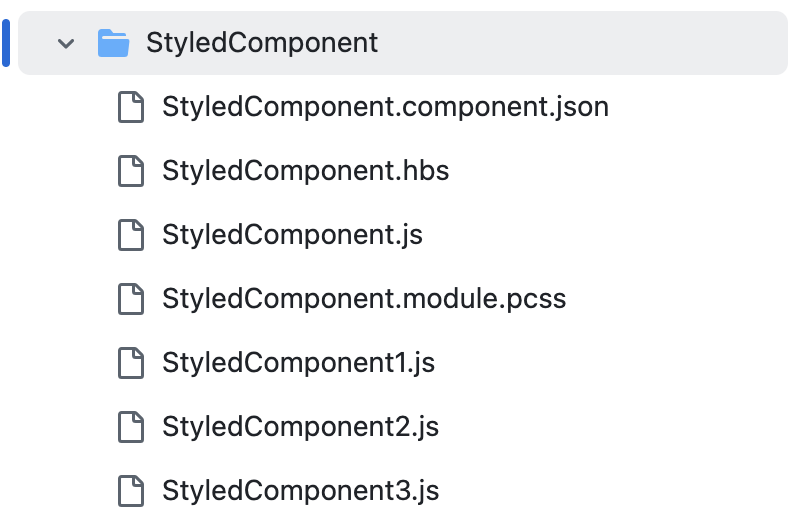Click file icon beside StyledComponent.module.pcss
Viewport: 806px width, 530px height.
coord(131,299)
